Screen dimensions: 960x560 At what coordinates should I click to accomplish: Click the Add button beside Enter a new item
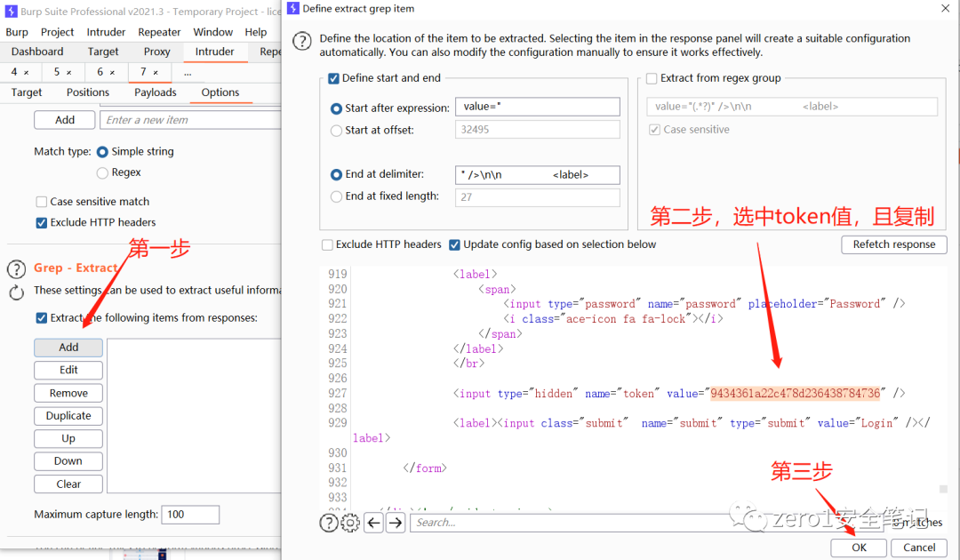65,120
